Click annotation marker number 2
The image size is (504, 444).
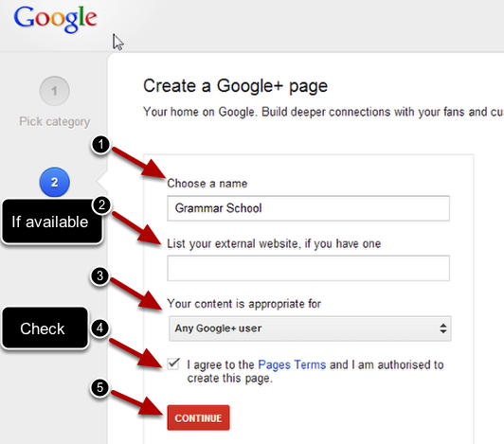[x=101, y=204]
